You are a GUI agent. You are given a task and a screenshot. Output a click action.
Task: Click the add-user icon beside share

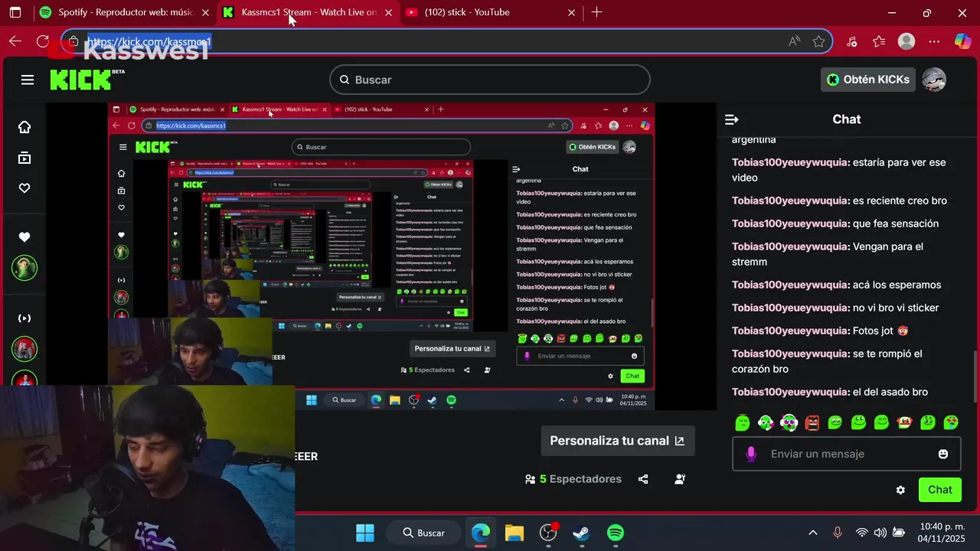[x=680, y=479]
